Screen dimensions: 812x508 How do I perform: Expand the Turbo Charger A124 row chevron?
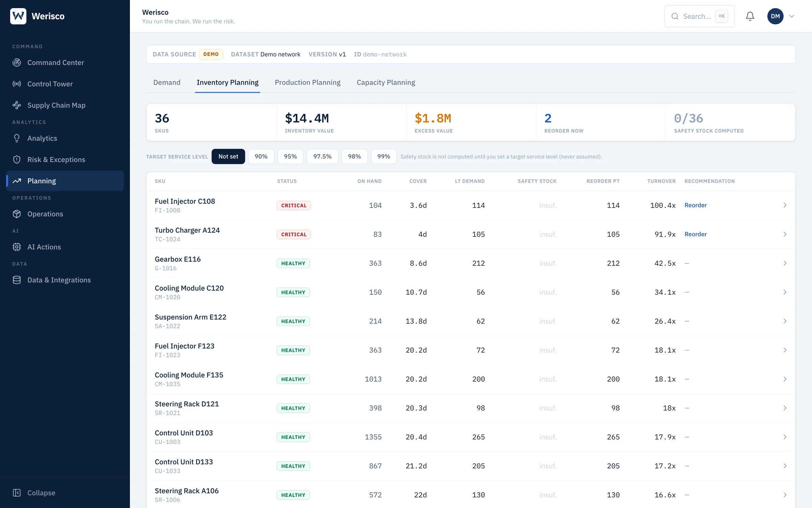(x=785, y=234)
